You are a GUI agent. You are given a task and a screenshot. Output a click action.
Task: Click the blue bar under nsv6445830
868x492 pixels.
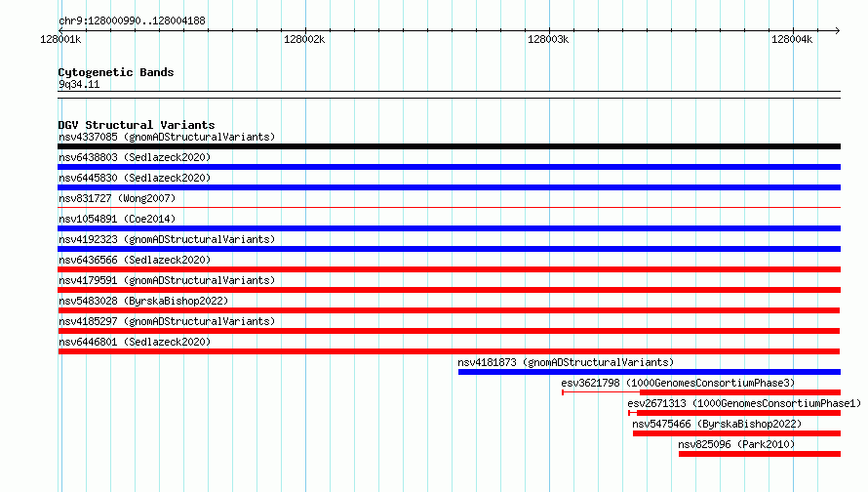pos(449,187)
